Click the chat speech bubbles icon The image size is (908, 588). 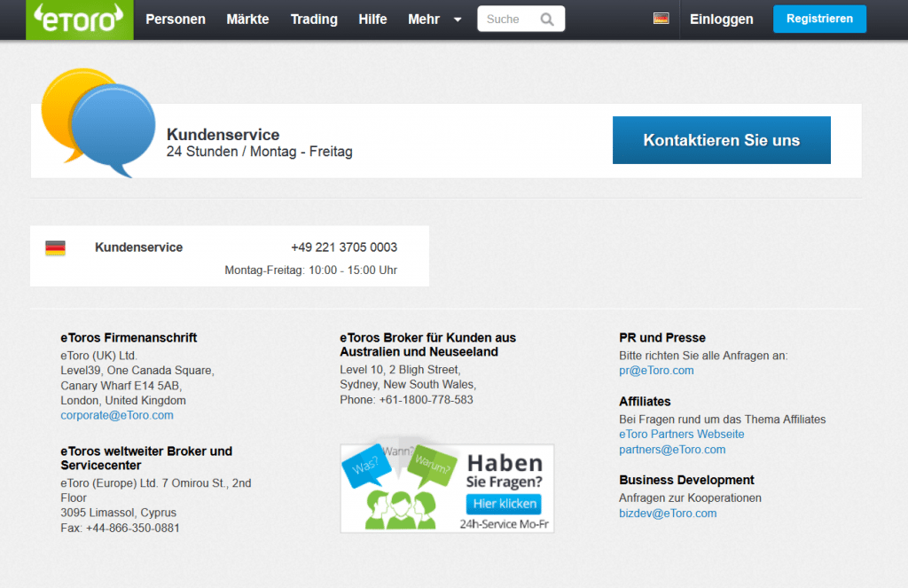click(98, 122)
